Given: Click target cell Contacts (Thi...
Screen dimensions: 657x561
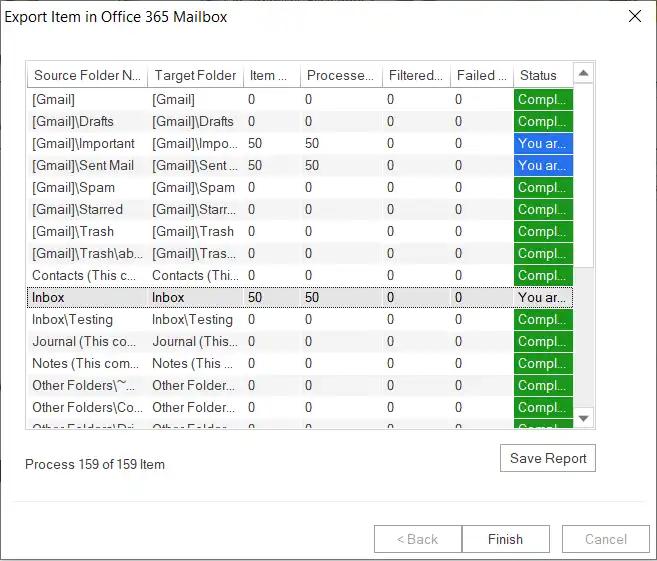Looking at the screenshot, I should pos(195,276).
